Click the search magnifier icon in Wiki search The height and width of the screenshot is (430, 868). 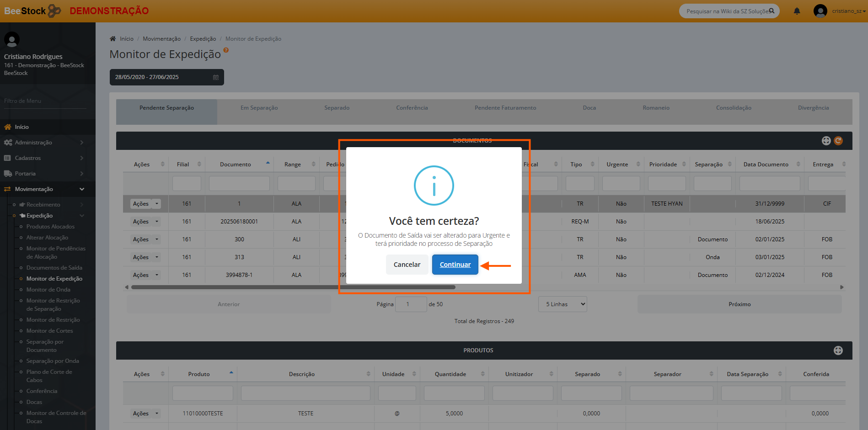click(x=772, y=11)
